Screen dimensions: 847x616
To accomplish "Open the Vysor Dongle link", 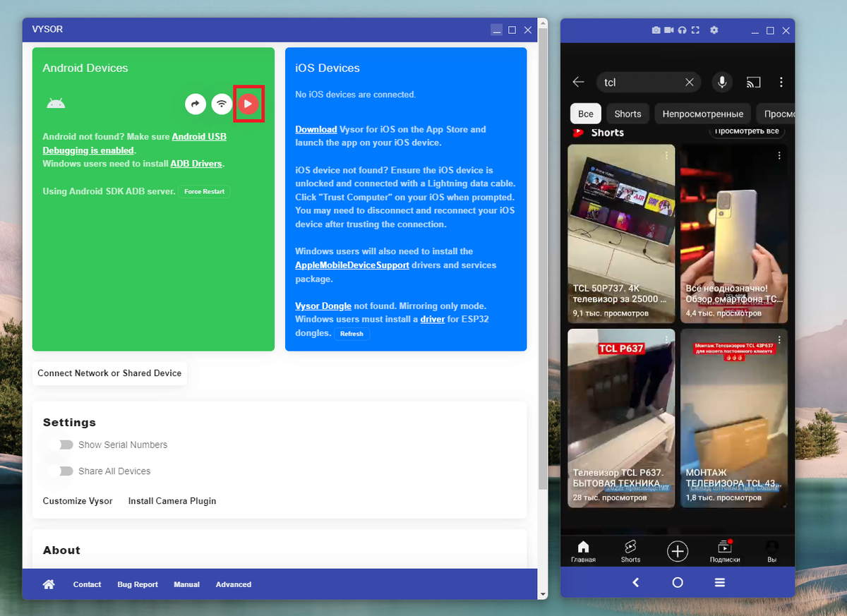I will [323, 306].
